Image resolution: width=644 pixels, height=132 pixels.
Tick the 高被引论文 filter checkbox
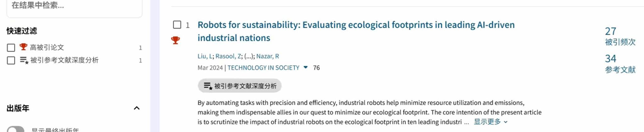pyautogui.click(x=11, y=48)
